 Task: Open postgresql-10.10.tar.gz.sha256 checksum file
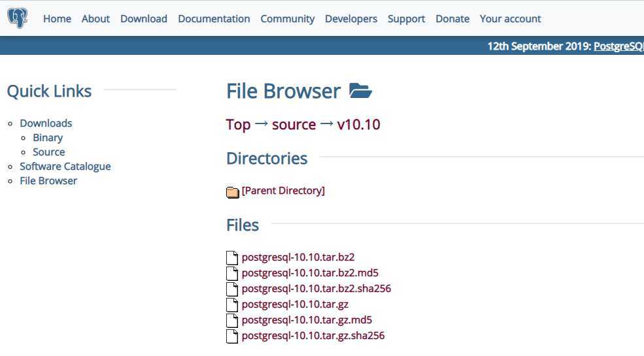point(313,336)
